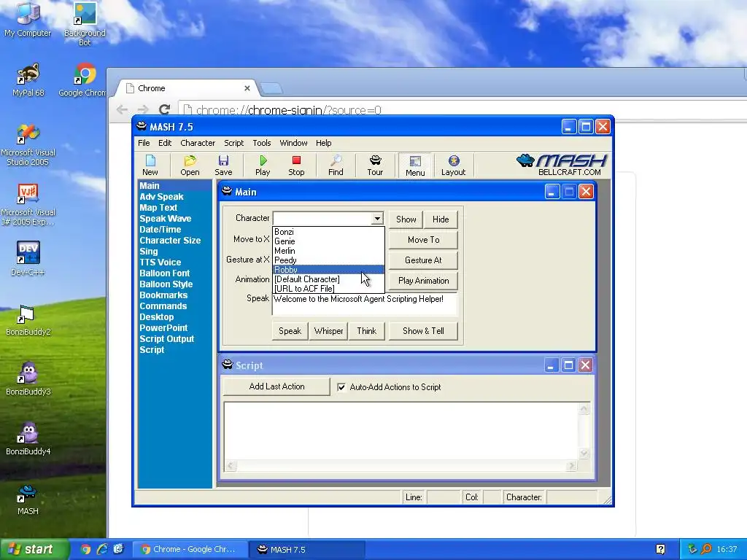Collapse the Character dropdown arrow
This screenshot has width=747, height=560.
(x=377, y=219)
